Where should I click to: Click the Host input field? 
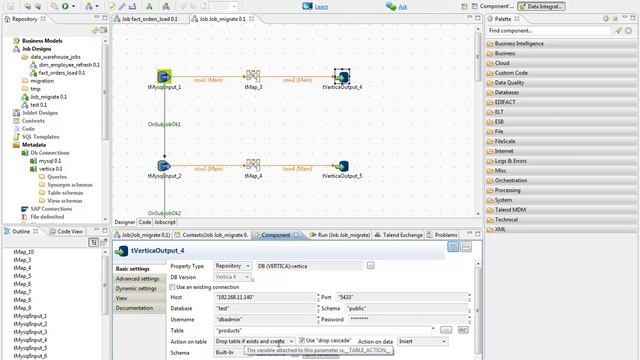click(264, 297)
